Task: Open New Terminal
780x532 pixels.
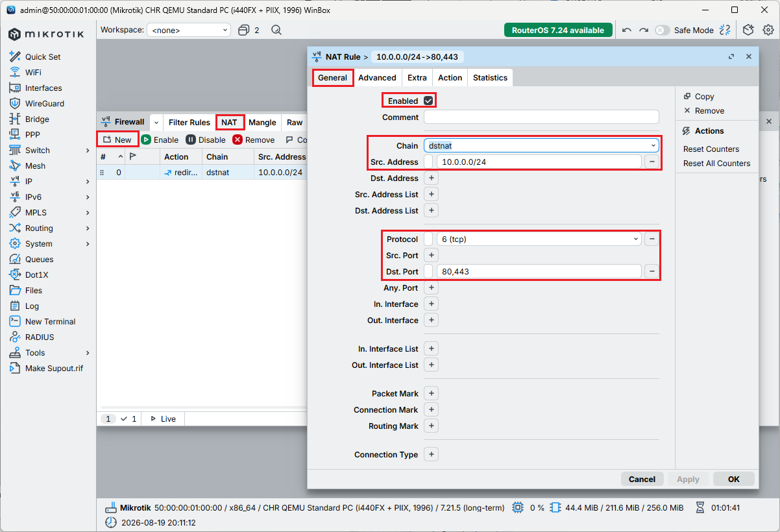Action: pos(50,321)
